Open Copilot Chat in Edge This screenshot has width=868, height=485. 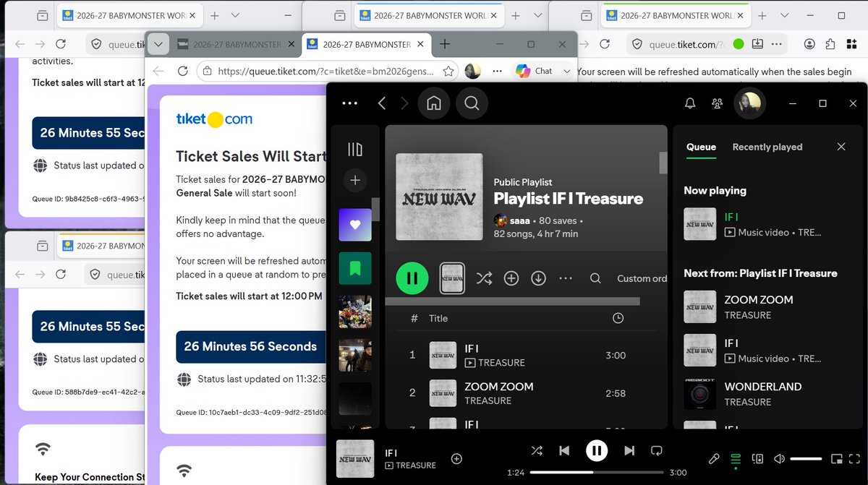coord(533,71)
